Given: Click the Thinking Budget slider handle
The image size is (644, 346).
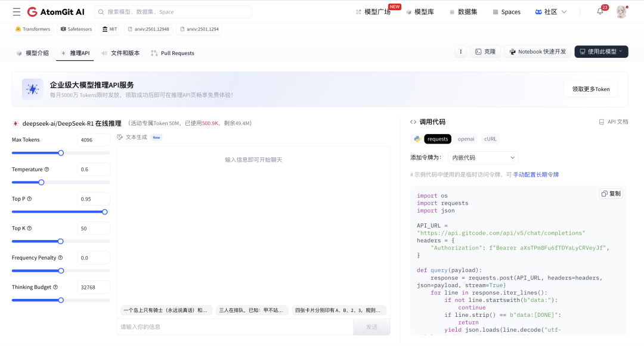Looking at the screenshot, I should 61,301.
